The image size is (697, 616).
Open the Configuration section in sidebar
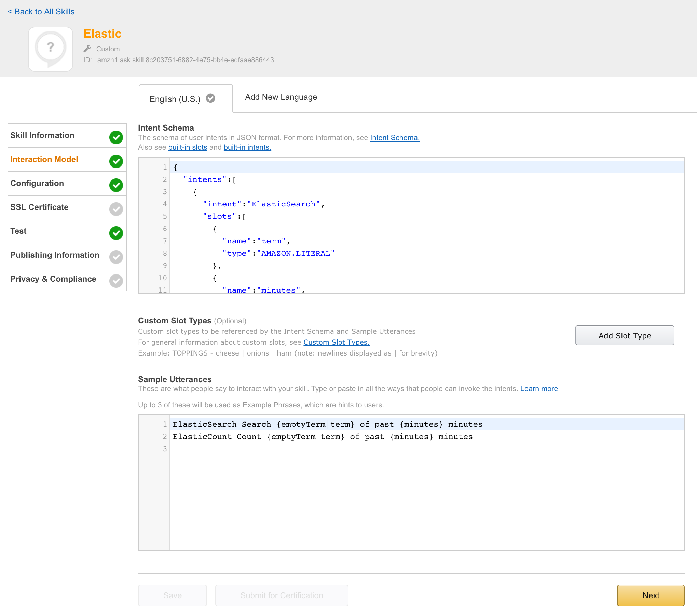(x=37, y=183)
